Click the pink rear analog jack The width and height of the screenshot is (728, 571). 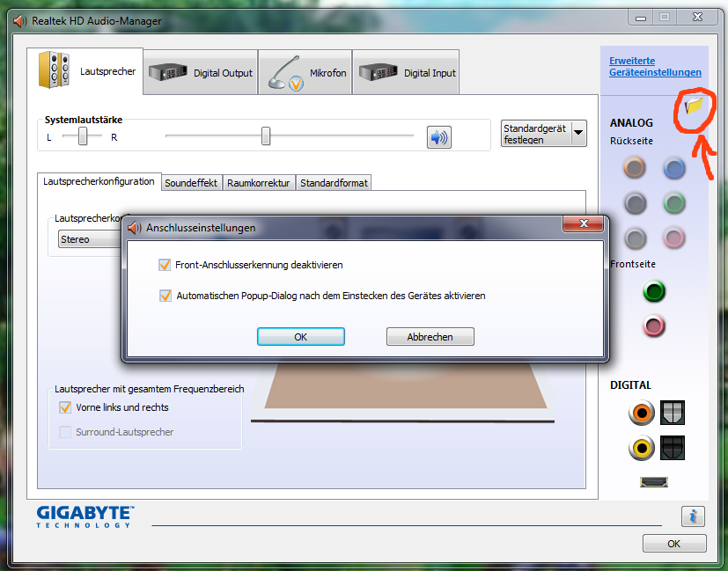pos(673,238)
